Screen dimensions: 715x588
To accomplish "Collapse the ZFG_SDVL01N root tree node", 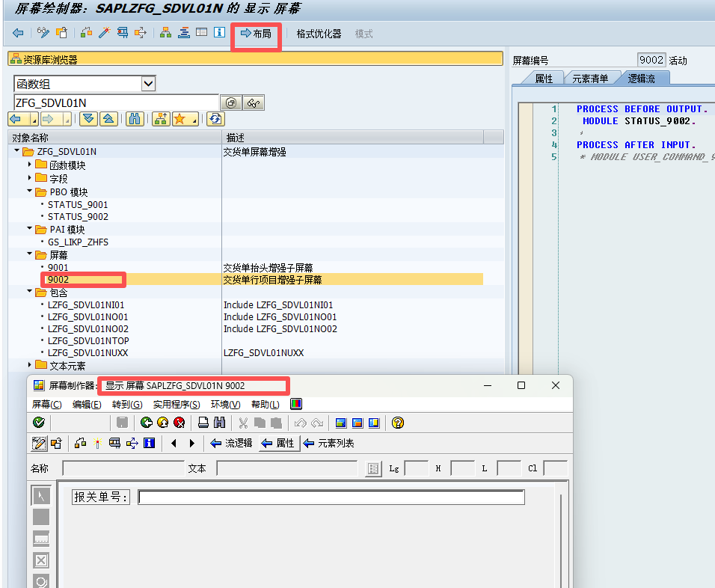I will [x=17, y=150].
